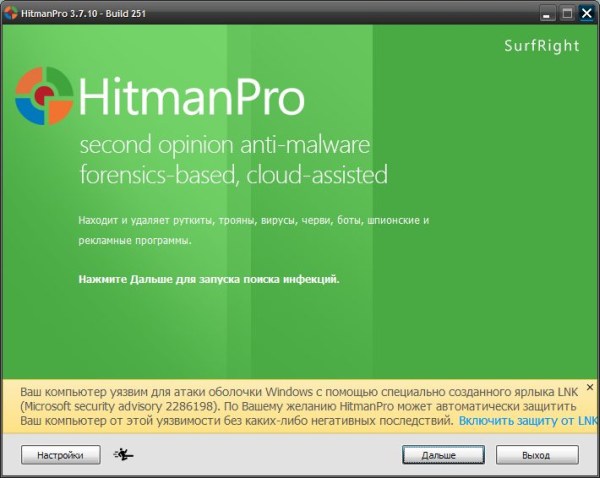The image size is (600, 478).
Task: Click 'forensics-based, cloud-assisted' tagline
Action: [x=234, y=175]
